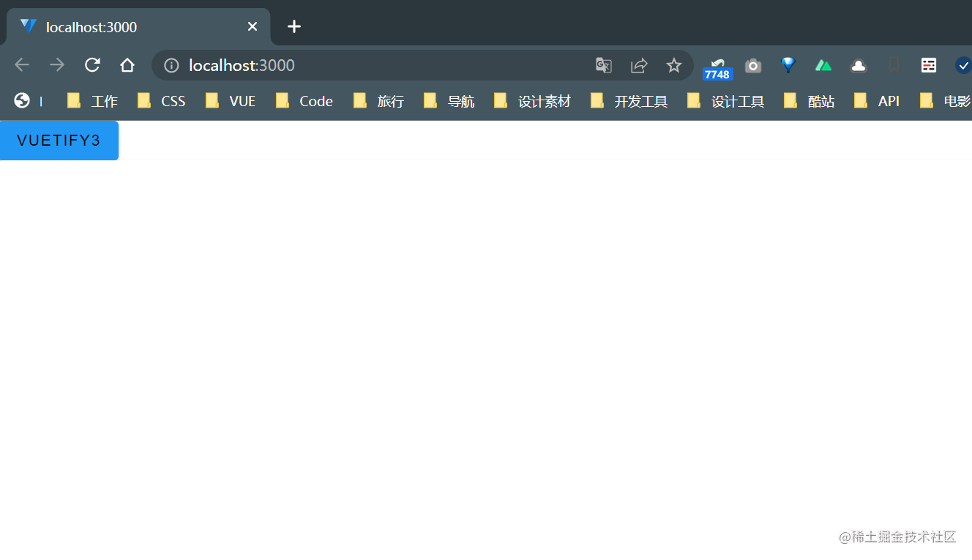Image resolution: width=972 pixels, height=560 pixels.
Task: Click the share icon in the address bar
Action: pos(638,65)
